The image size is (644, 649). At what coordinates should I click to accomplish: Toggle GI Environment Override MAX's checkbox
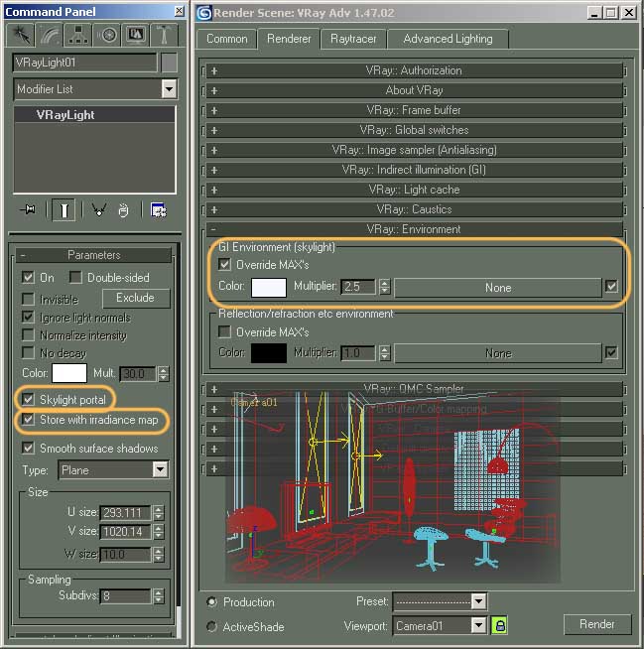[x=224, y=264]
